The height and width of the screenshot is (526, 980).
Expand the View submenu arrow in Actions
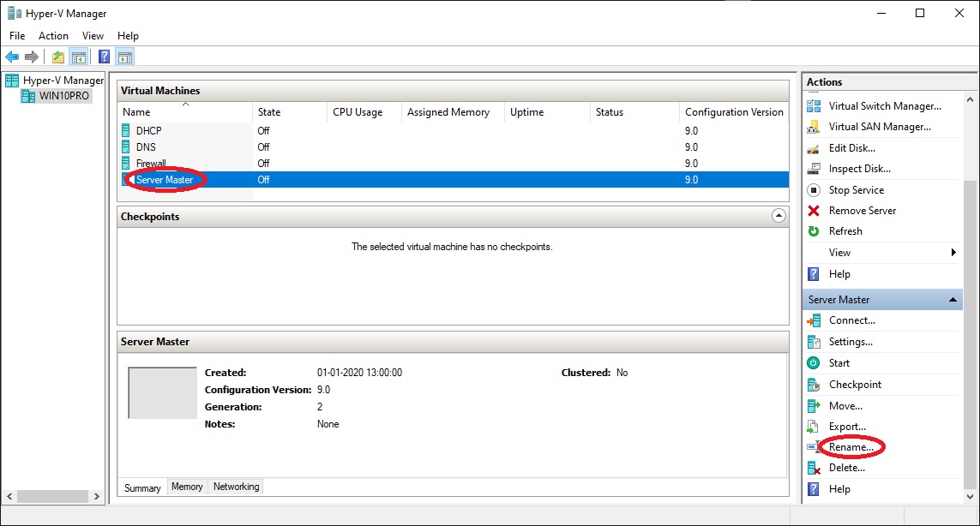[x=953, y=253]
